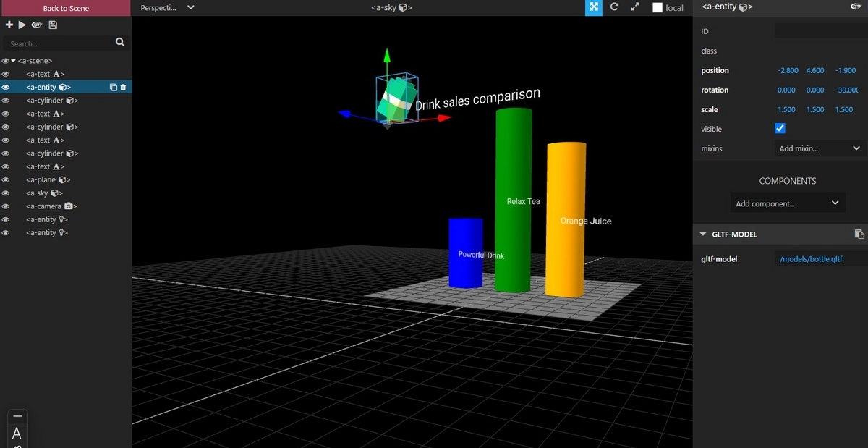Click the Back to Scene button
The image size is (868, 448).
tap(66, 8)
